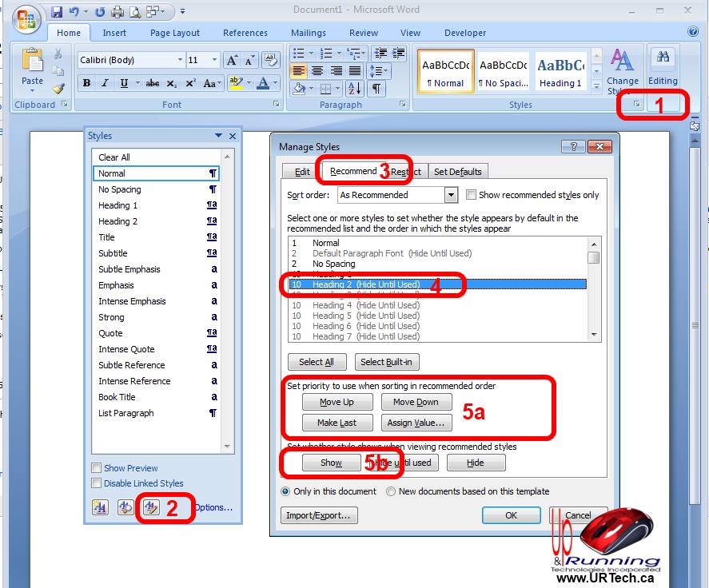Expand the highlight color dropdown
This screenshot has height=588, width=709.
(x=249, y=84)
